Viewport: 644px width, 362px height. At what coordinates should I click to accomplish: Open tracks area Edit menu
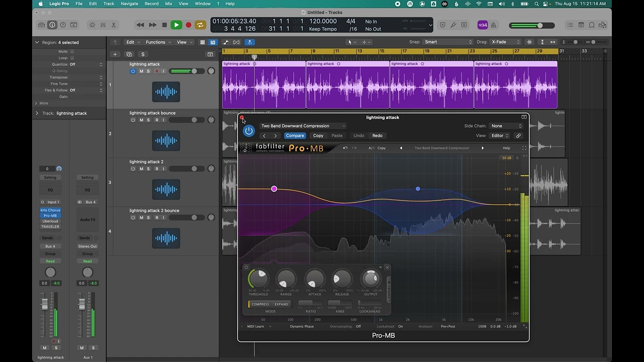(x=133, y=42)
